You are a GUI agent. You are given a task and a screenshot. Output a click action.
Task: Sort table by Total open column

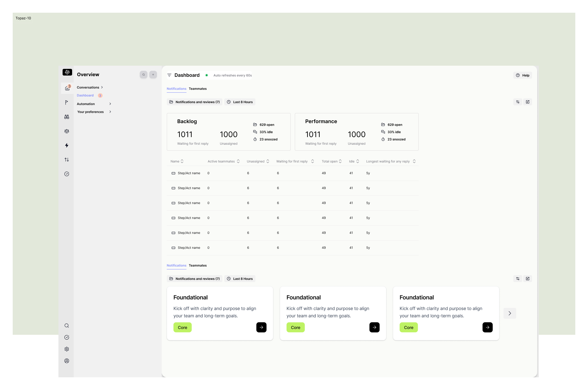click(332, 161)
